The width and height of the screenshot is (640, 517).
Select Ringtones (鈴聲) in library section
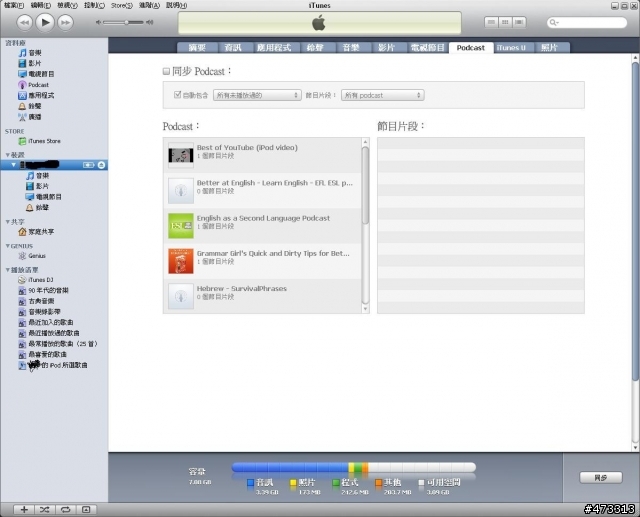click(30, 106)
